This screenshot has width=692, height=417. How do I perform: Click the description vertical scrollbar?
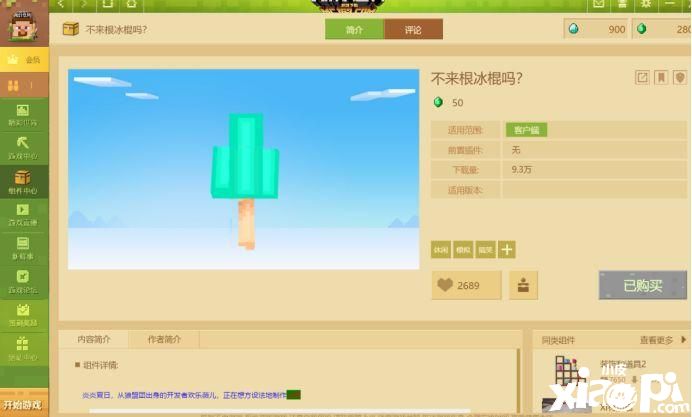click(x=519, y=379)
